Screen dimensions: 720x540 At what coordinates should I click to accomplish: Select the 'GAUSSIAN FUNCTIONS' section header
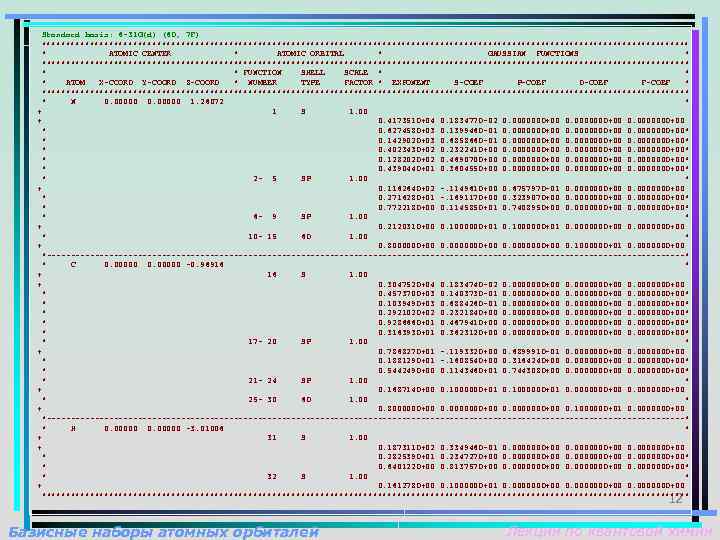pos(533,54)
